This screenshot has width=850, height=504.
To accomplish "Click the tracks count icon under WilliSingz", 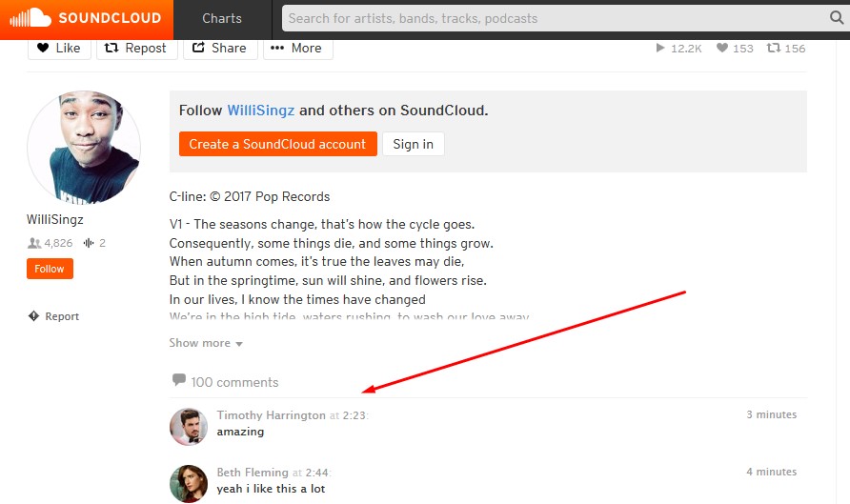I will point(90,243).
